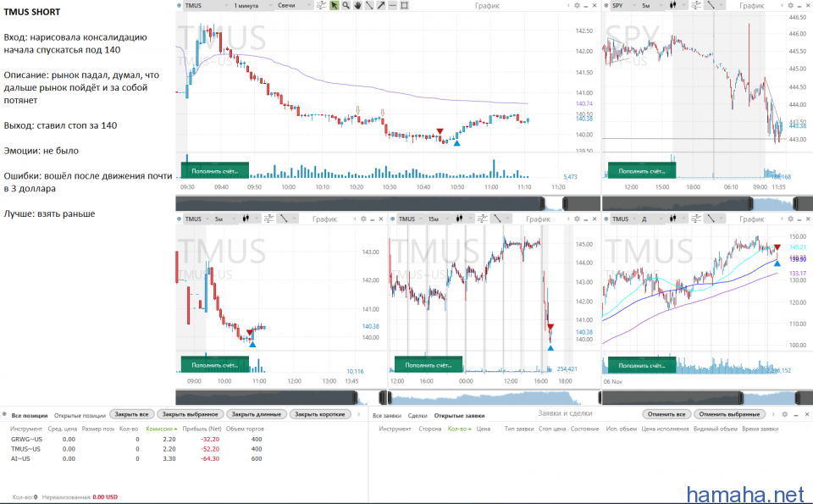
Task: Switch to the 'Открытые заявки' tab
Action: point(459,415)
